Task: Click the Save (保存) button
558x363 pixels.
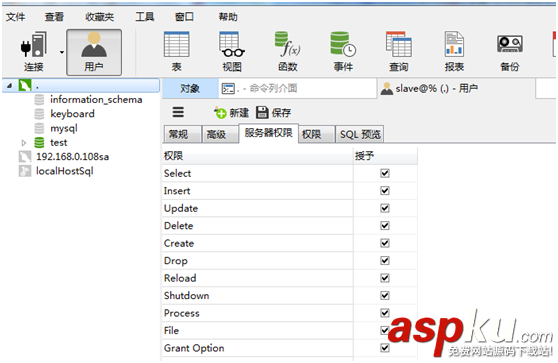Action: 273,113
